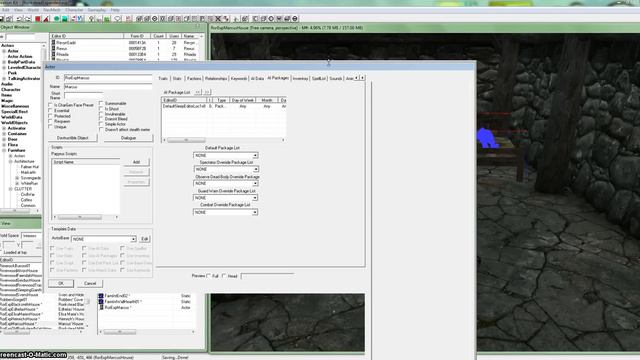
Task: Click the Script Name list horizontal scrollbar
Action: 86,217
